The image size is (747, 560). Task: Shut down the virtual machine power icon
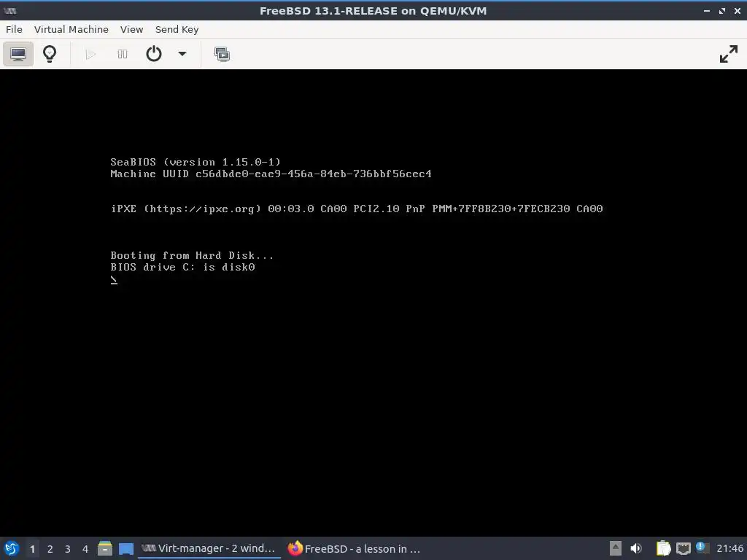point(153,54)
